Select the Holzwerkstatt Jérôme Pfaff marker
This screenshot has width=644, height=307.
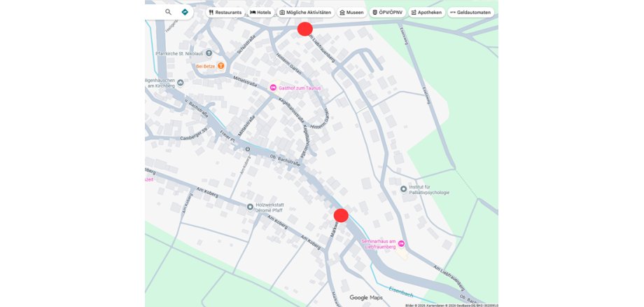coord(251,207)
